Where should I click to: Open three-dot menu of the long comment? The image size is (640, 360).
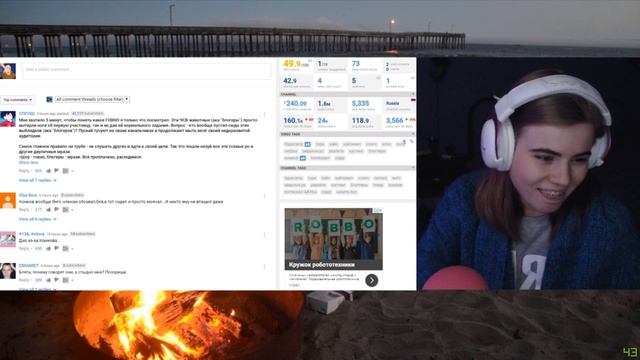pos(264,115)
